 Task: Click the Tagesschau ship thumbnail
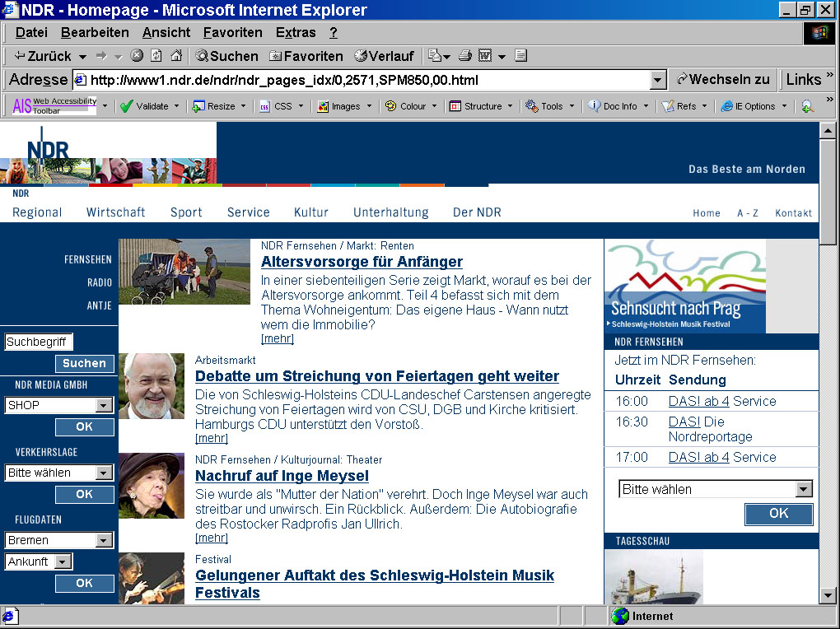[x=654, y=578]
